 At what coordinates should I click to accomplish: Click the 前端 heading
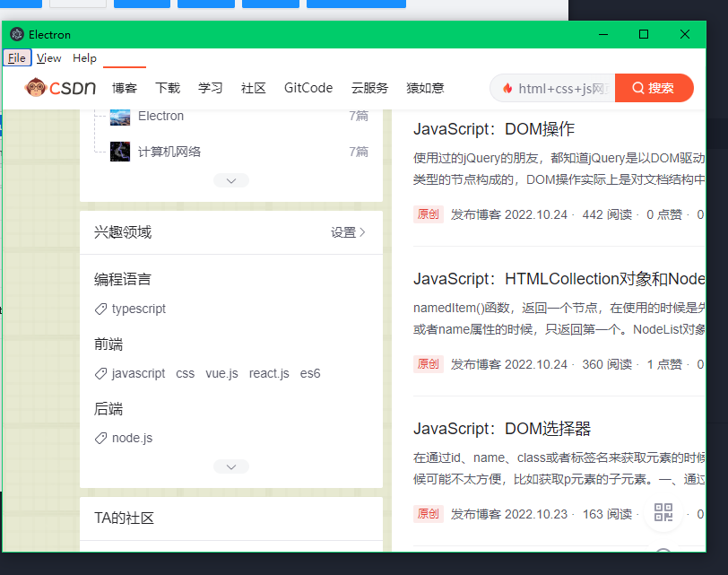point(108,344)
